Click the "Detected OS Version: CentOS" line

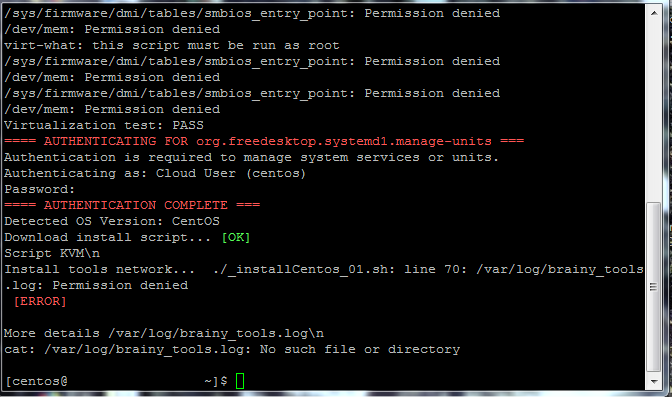112,221
